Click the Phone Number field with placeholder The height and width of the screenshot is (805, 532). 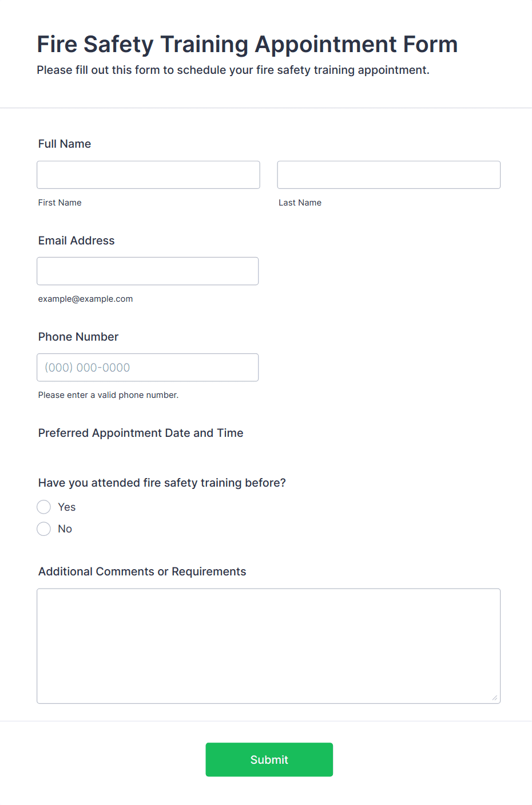pyautogui.click(x=148, y=367)
